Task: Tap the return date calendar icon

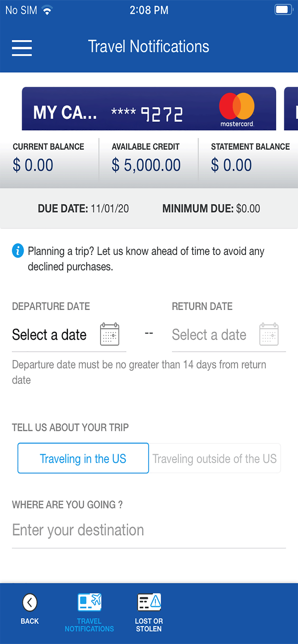Action: pyautogui.click(x=269, y=334)
